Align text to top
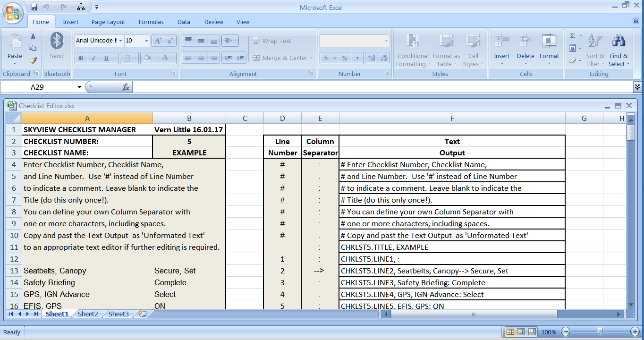Screen dimensions: 644x340 click(x=188, y=41)
